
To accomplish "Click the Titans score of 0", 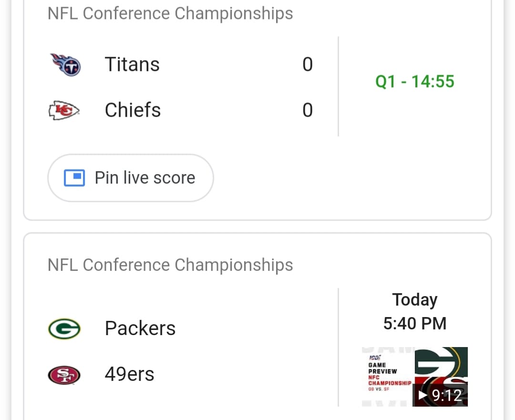I will (x=308, y=64).
